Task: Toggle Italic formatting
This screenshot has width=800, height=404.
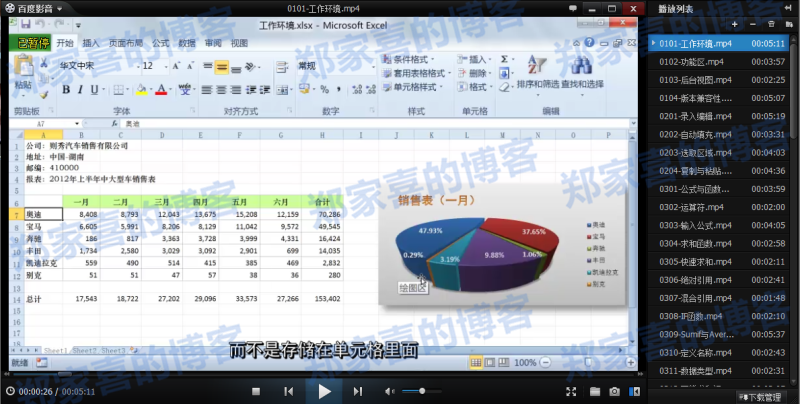Action: [80, 90]
